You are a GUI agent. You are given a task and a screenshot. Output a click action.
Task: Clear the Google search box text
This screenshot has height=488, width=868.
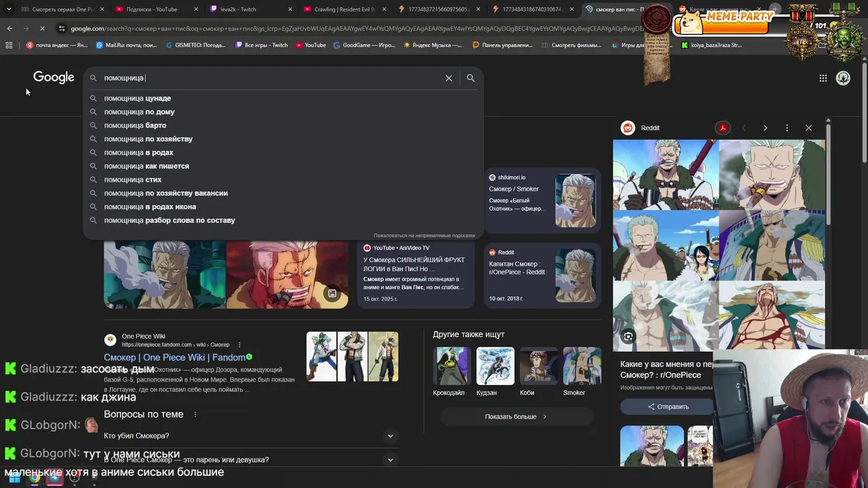448,78
